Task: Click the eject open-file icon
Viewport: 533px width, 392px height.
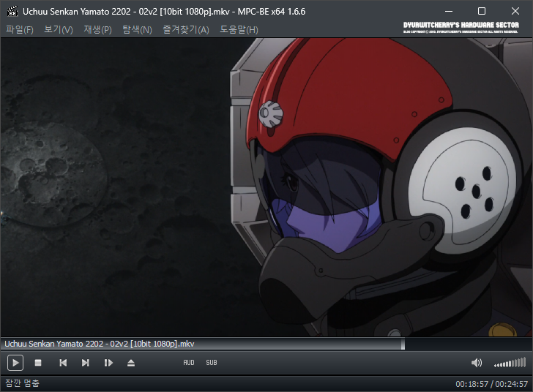Action: click(131, 363)
